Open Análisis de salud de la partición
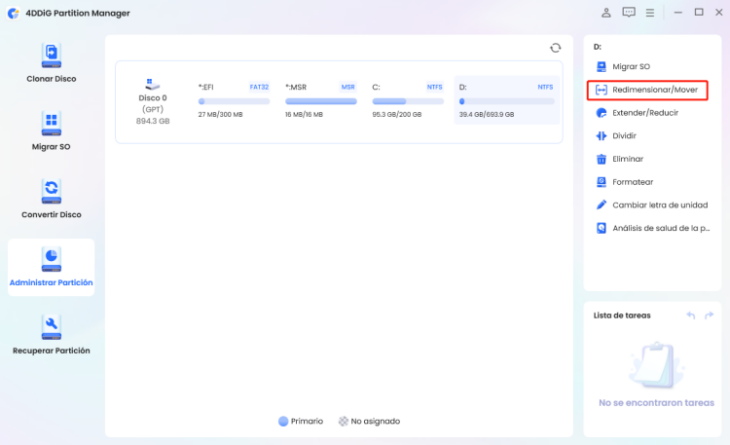Image resolution: width=730 pixels, height=445 pixels. click(660, 228)
